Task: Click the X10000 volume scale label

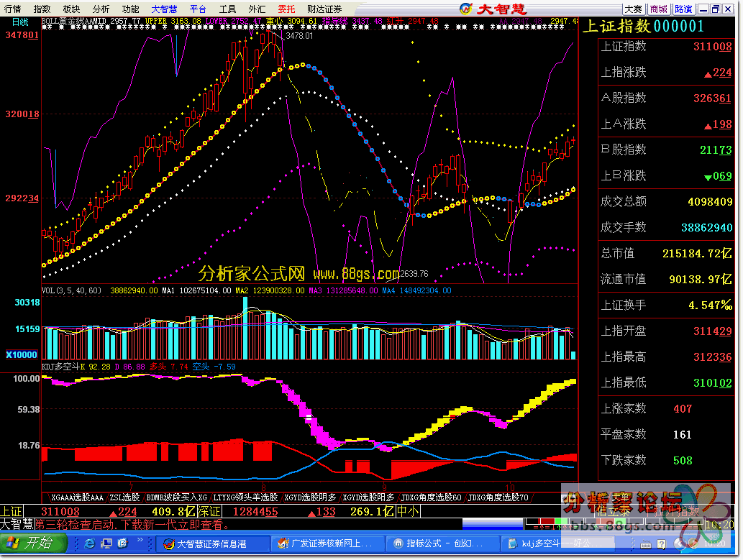Action: pos(22,355)
